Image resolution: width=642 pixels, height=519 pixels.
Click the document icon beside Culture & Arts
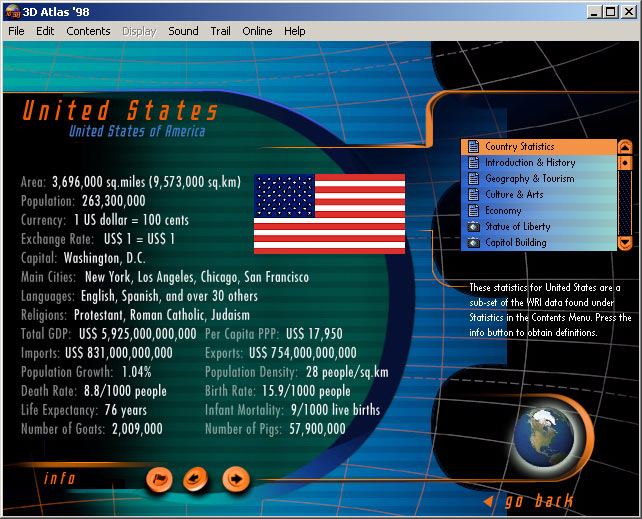[x=473, y=194]
